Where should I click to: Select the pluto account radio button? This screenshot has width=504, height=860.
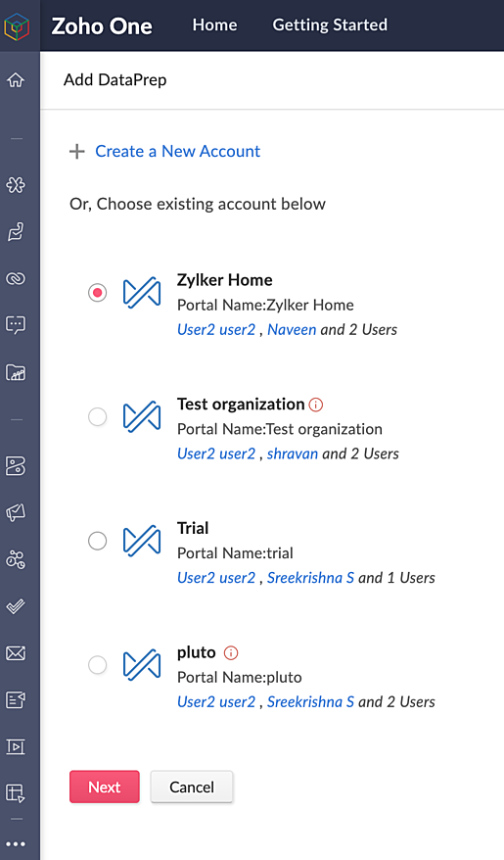[98, 665]
